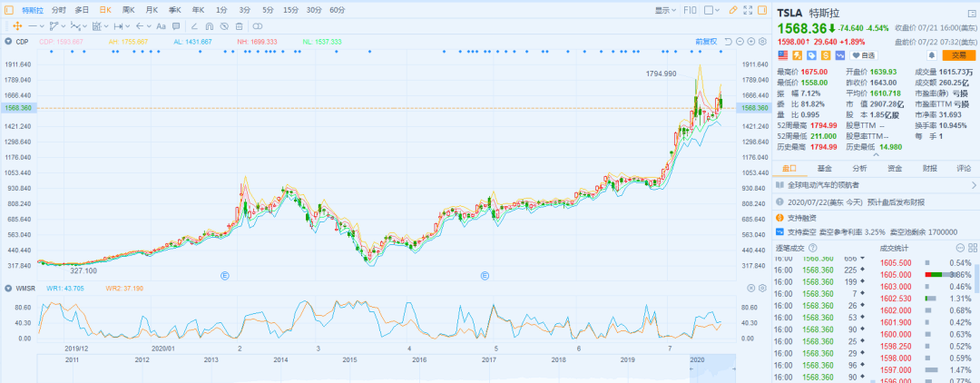Open quote panel menu next to TSLA
Image resolution: width=980 pixels, height=383 pixels.
coord(971,13)
